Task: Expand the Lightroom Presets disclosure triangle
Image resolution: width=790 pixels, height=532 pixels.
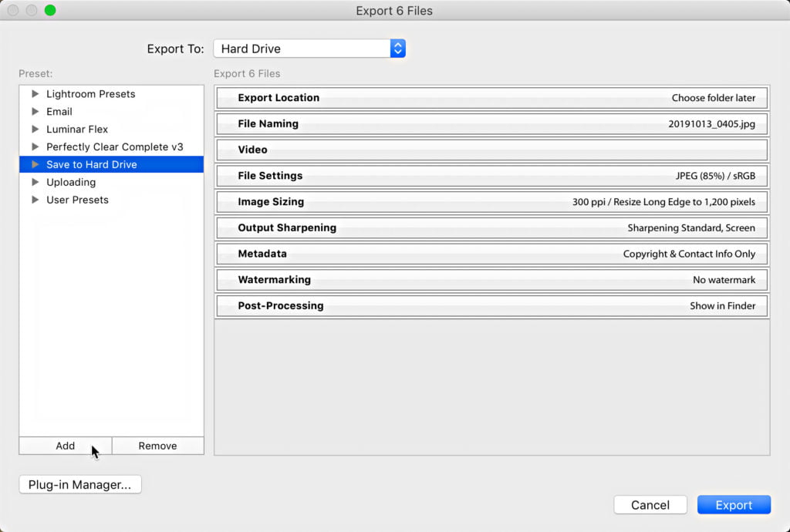Action: coord(35,94)
